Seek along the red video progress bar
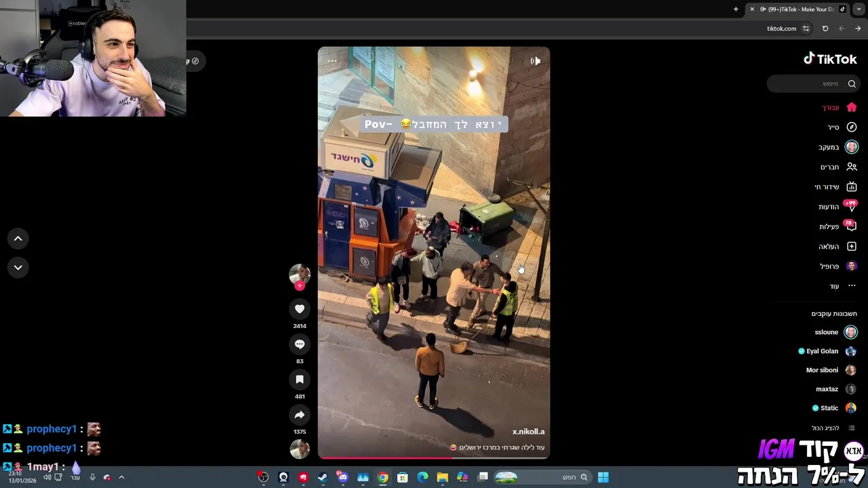 434,457
